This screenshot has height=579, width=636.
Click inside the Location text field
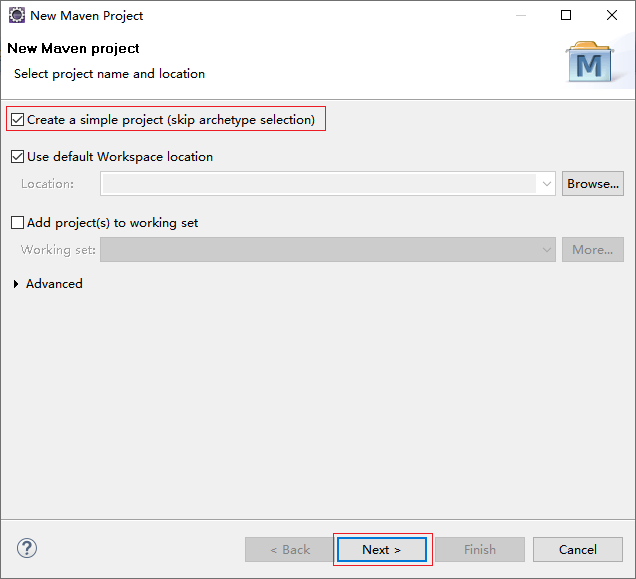(320, 184)
